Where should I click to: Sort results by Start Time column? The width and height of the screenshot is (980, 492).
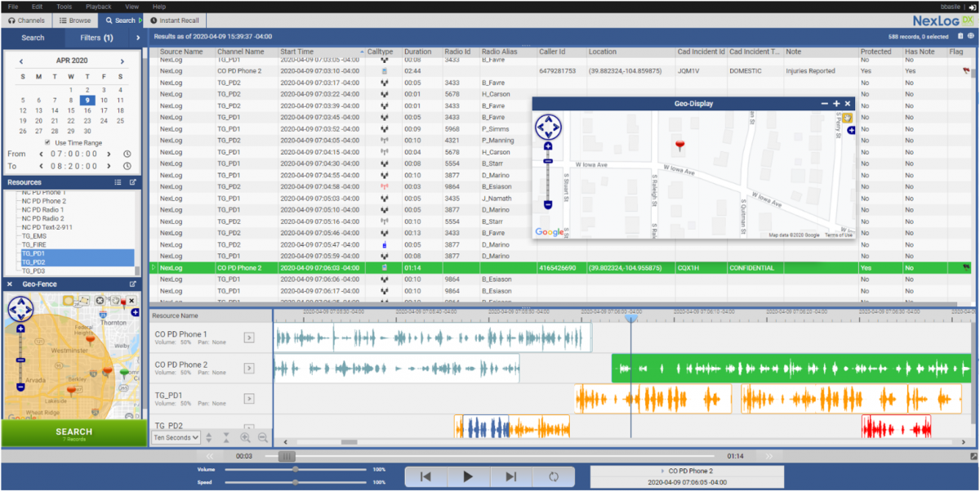click(x=297, y=51)
